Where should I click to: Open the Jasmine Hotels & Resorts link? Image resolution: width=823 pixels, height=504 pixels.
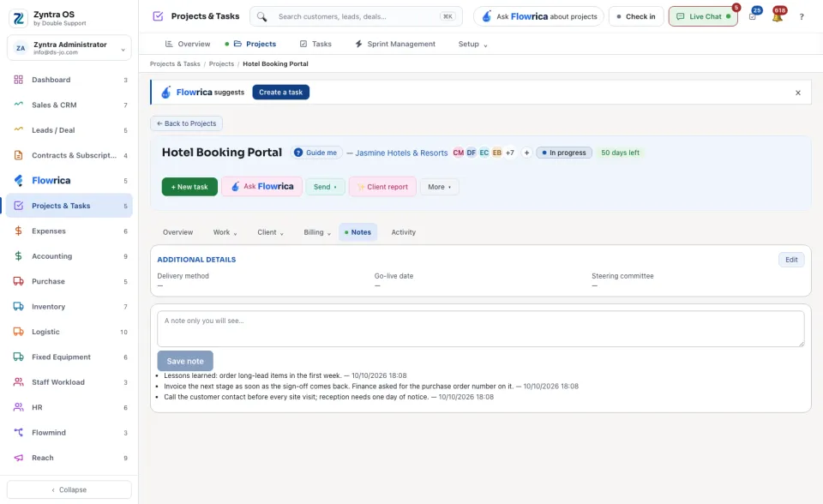point(401,153)
